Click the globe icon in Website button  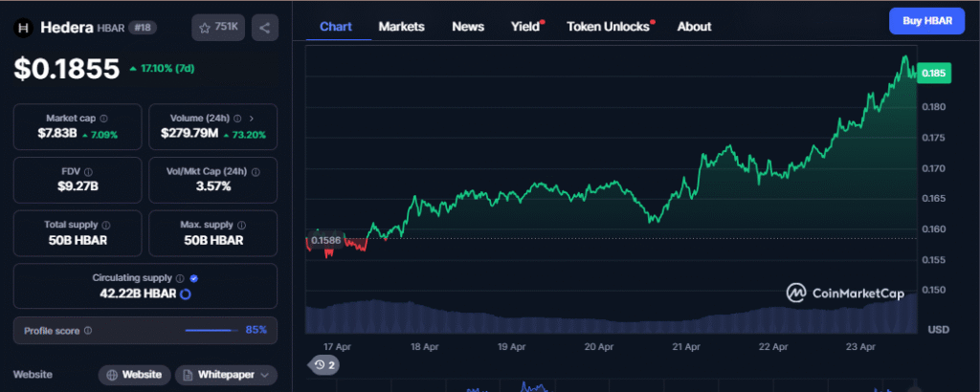tap(113, 375)
